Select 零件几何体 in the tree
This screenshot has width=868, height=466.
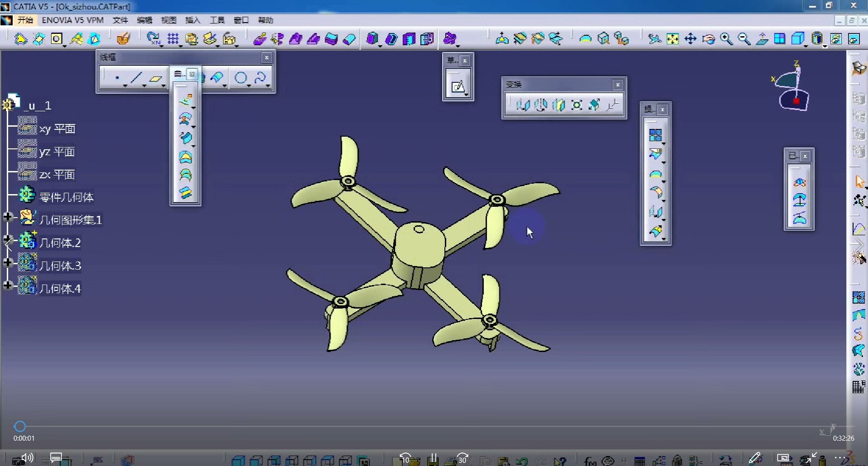point(66,197)
